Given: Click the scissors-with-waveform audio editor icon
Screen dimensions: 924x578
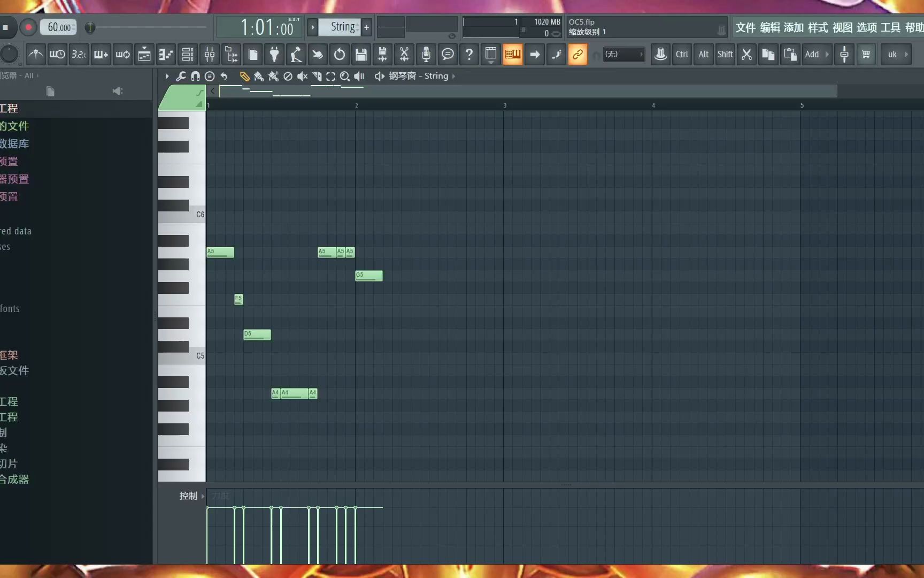Looking at the screenshot, I should (x=404, y=55).
